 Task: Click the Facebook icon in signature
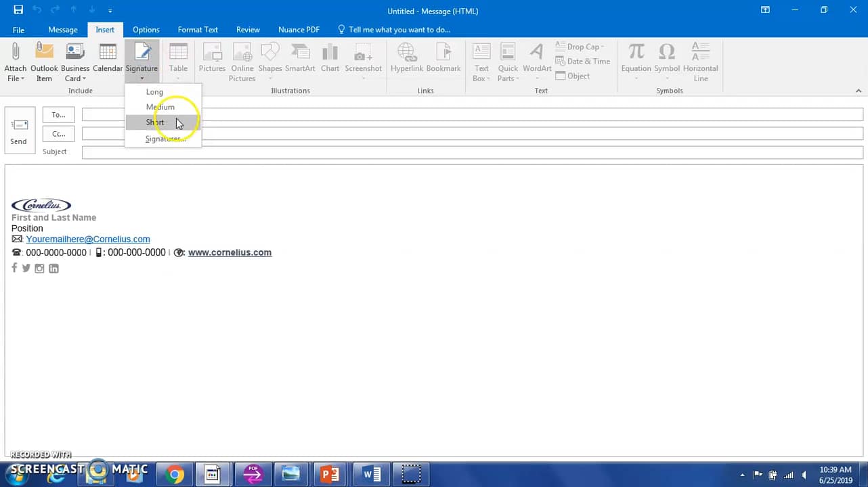pos(14,268)
